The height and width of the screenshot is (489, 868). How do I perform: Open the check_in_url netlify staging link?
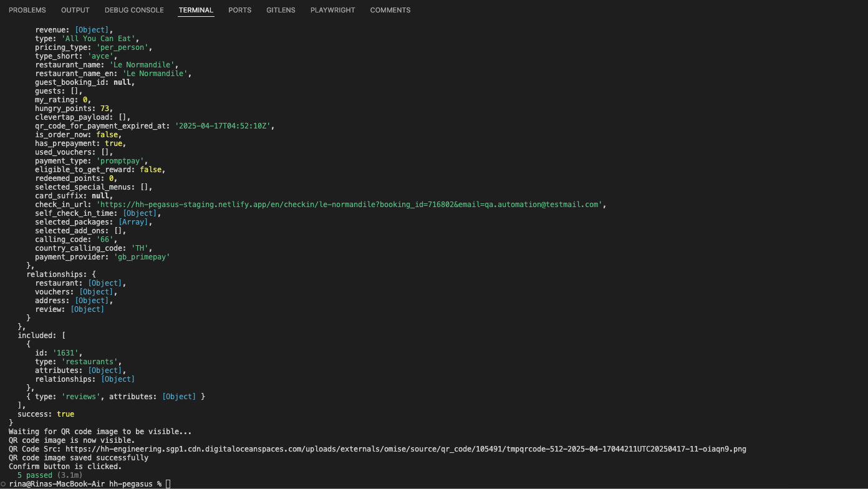350,205
